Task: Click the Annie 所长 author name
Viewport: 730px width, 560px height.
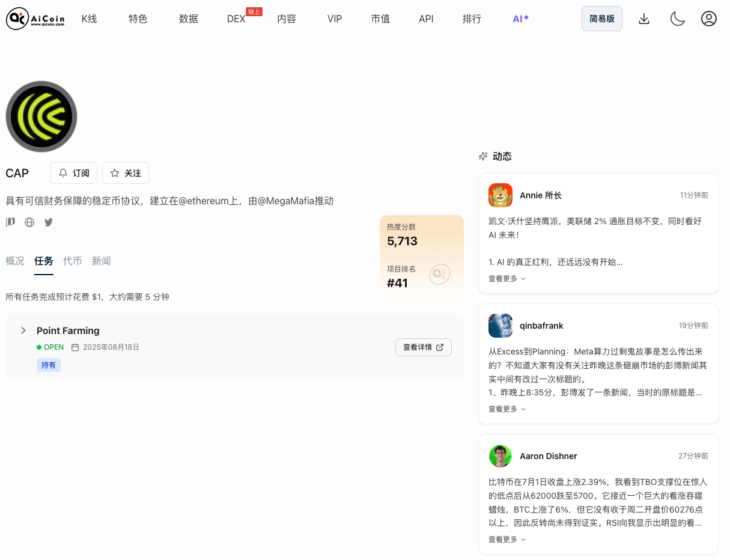Action: (541, 195)
